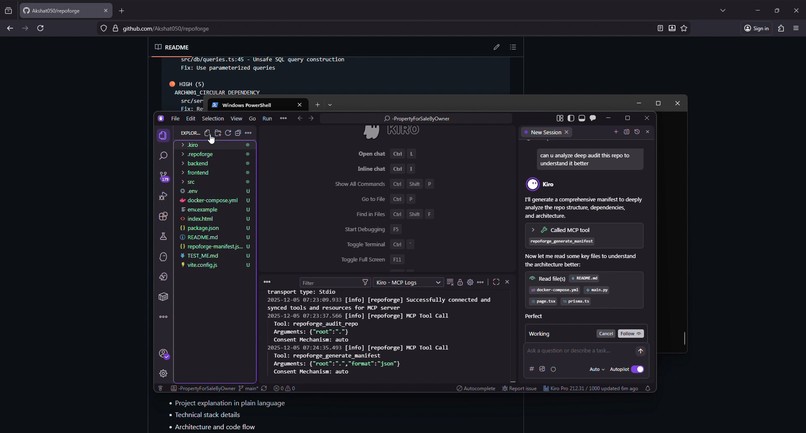Customize layout icon in Kiro title bar
Image resolution: width=806 pixels, height=433 pixels.
(560, 118)
